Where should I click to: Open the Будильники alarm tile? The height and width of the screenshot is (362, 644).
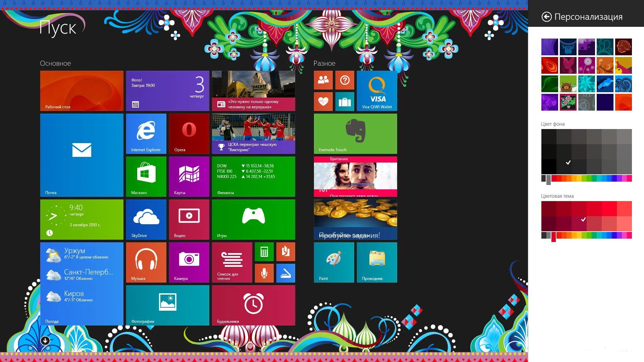pos(253,305)
